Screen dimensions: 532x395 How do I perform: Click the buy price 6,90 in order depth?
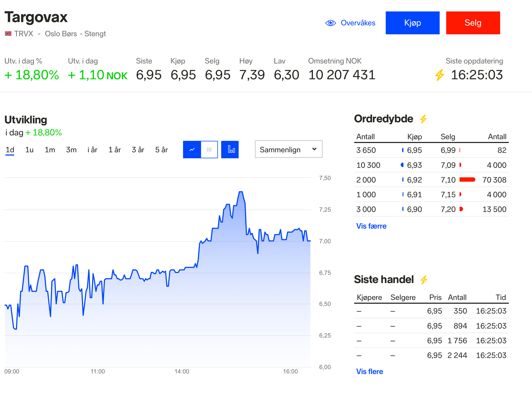(x=414, y=209)
